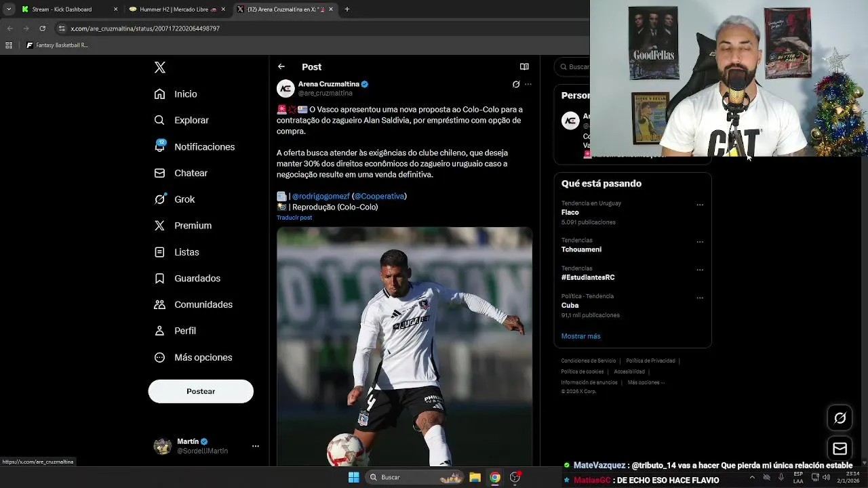Image resolution: width=868 pixels, height=488 pixels.
Task: Reload the browser page
Action: (x=42, y=28)
